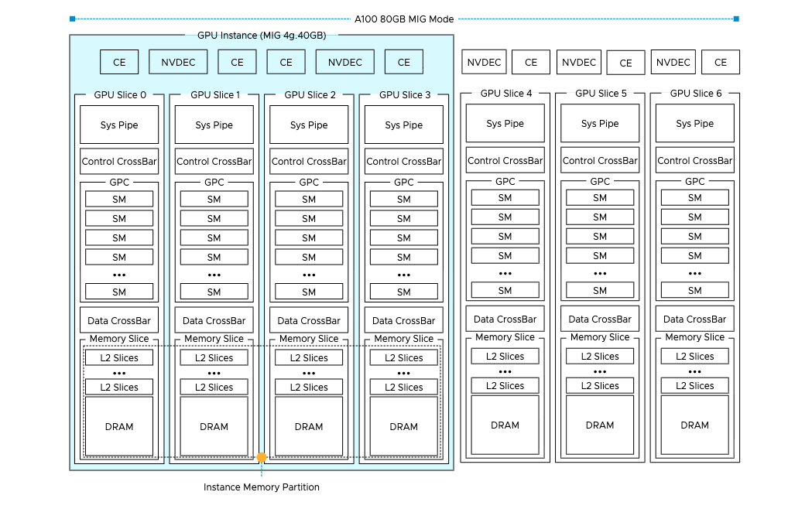
Task: Click the Sys Pipe box in GPU Slice 5
Action: (600, 123)
